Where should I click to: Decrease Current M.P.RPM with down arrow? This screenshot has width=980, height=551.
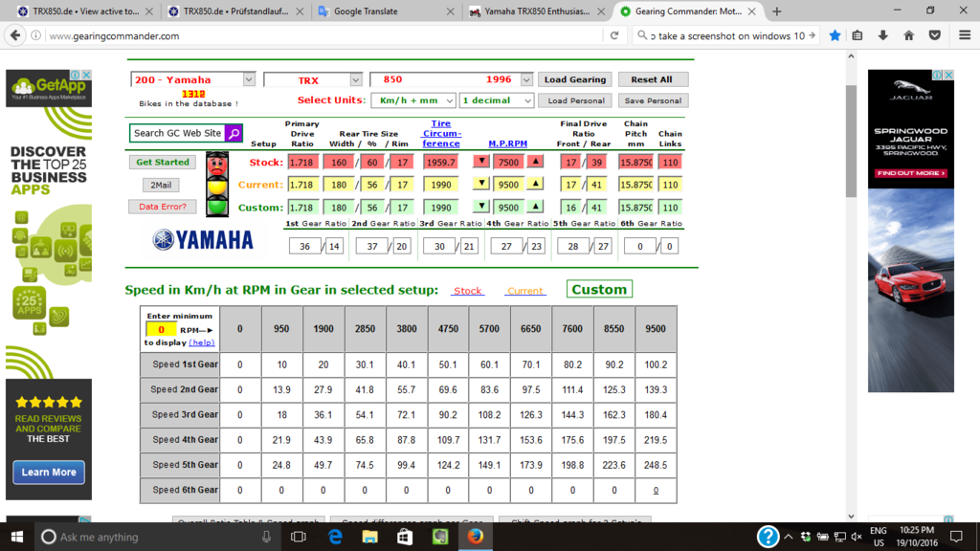tap(482, 184)
